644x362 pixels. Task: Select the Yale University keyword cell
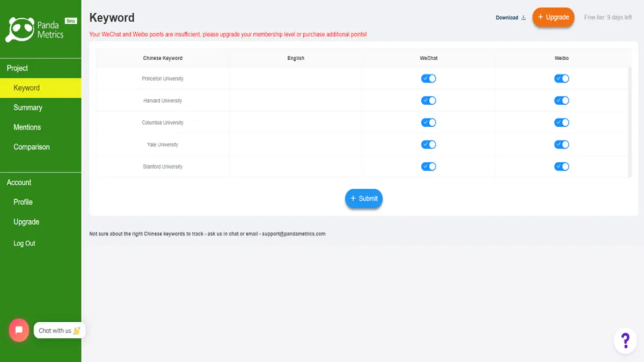pyautogui.click(x=163, y=144)
